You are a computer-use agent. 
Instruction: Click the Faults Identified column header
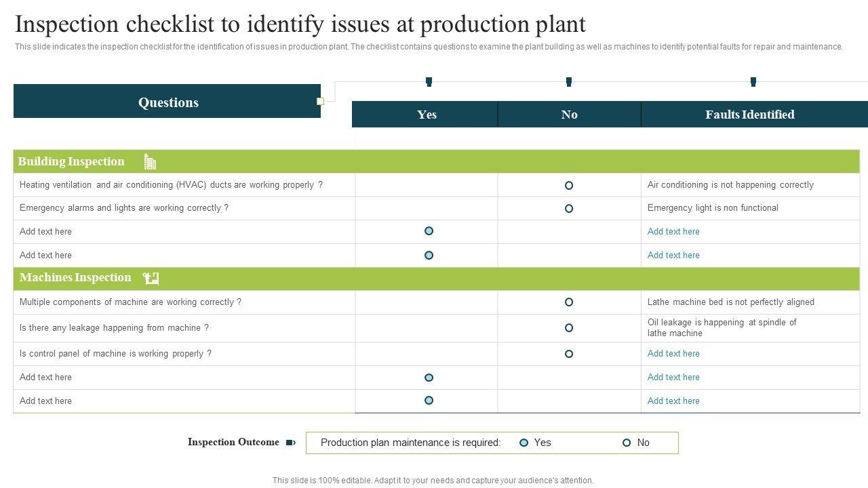click(x=749, y=115)
